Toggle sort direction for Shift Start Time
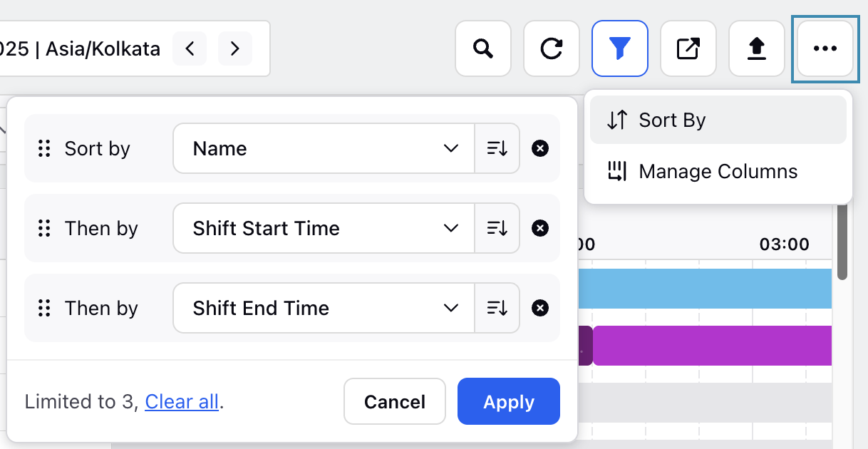The height and width of the screenshot is (449, 868). [x=497, y=228]
